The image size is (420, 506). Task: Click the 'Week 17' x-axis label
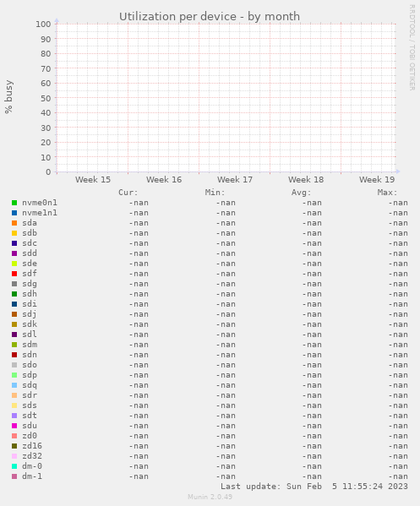click(235, 180)
